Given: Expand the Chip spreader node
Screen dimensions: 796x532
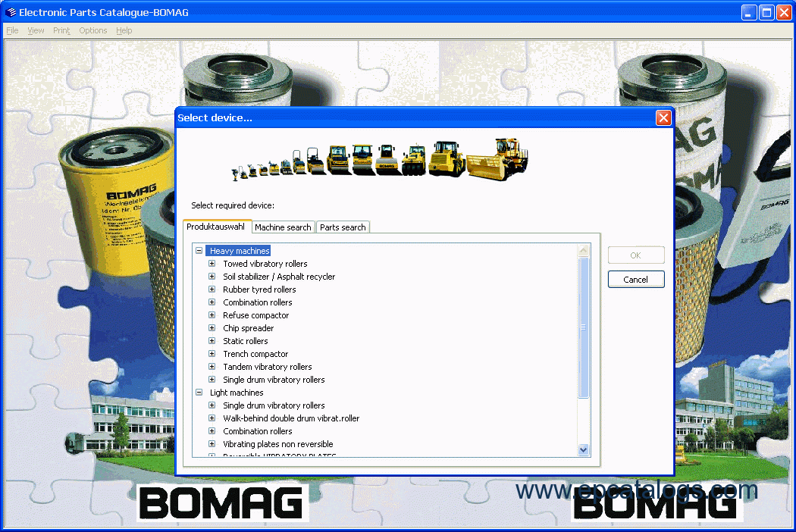Looking at the screenshot, I should click(212, 328).
